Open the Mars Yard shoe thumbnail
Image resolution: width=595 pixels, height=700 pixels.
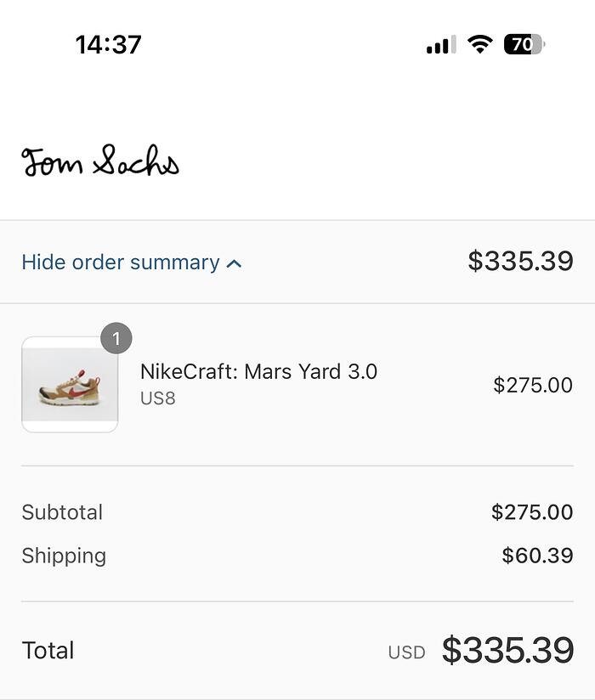coord(70,385)
